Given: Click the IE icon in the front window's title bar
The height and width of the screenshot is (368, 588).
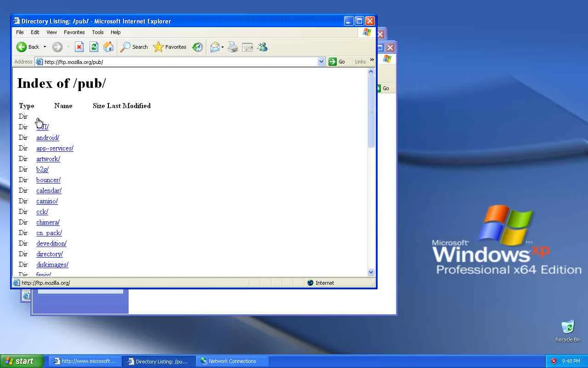Looking at the screenshot, I should [x=17, y=21].
